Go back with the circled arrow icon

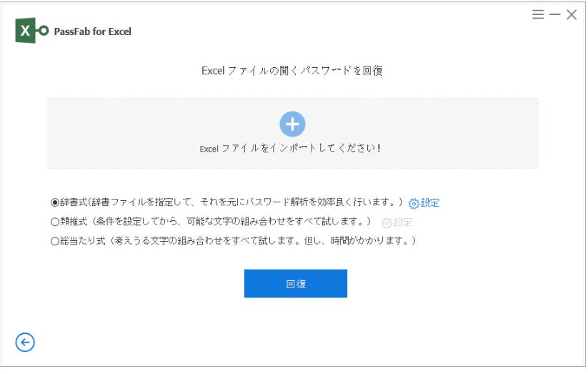[x=25, y=343]
